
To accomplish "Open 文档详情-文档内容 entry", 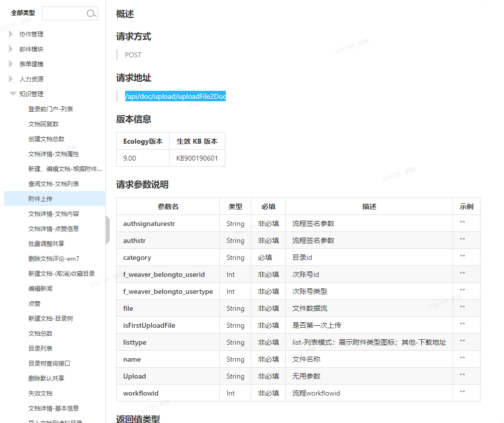I will (x=54, y=214).
